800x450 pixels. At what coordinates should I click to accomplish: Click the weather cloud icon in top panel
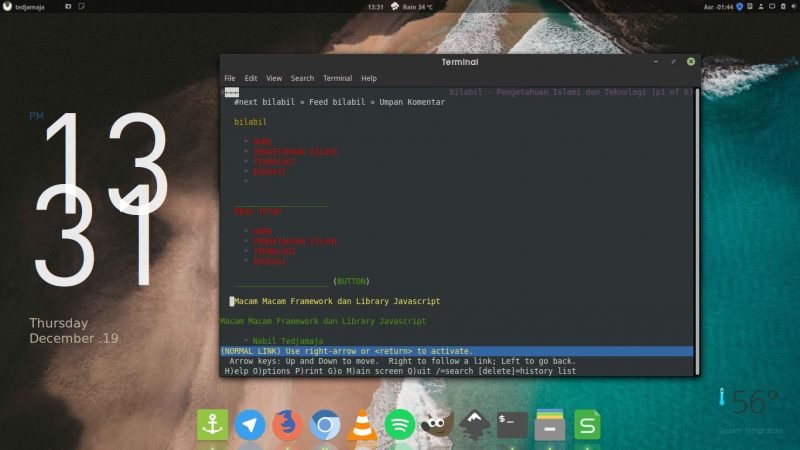[395, 6]
